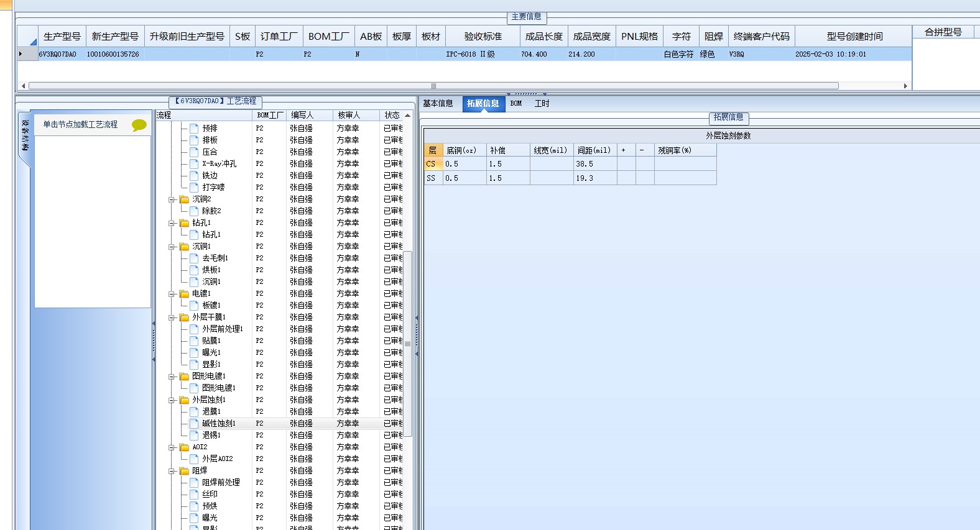Click the 设备结构 vertical side tab
The image size is (980, 530).
[25, 136]
